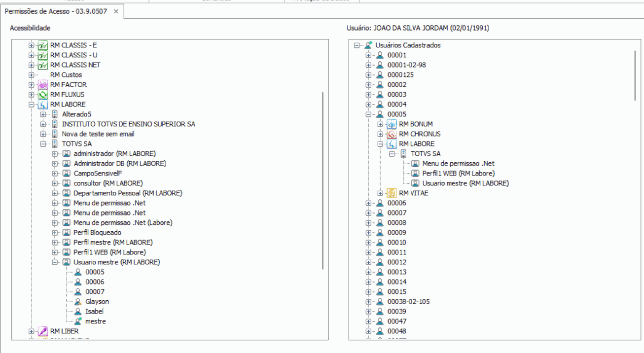Click the RM FLUXUS module icon
This screenshot has height=353, width=644.
coord(43,95)
